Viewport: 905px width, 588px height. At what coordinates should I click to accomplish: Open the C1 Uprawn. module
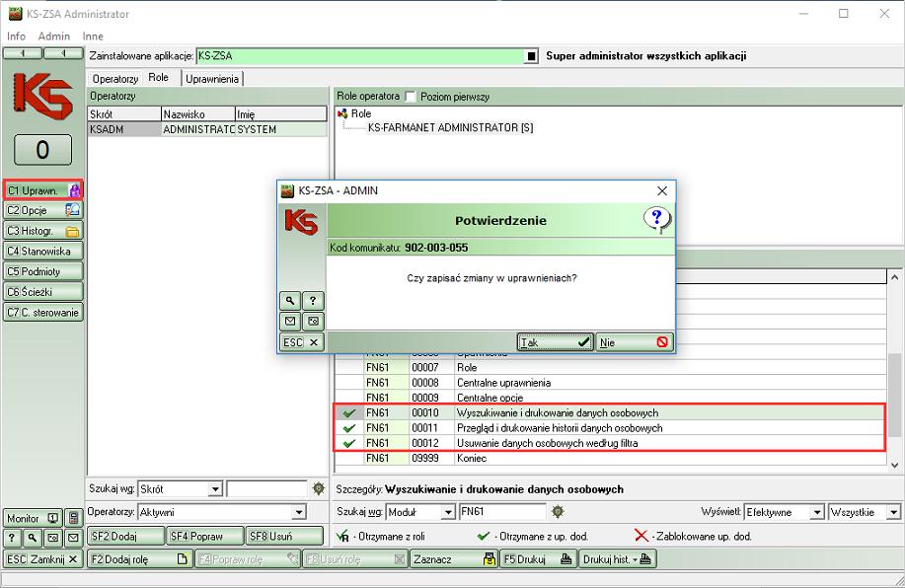(x=43, y=189)
